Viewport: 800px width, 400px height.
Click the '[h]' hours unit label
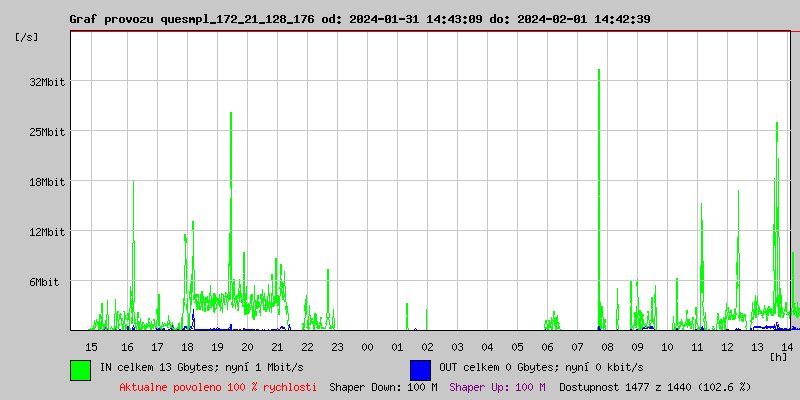tap(778, 356)
